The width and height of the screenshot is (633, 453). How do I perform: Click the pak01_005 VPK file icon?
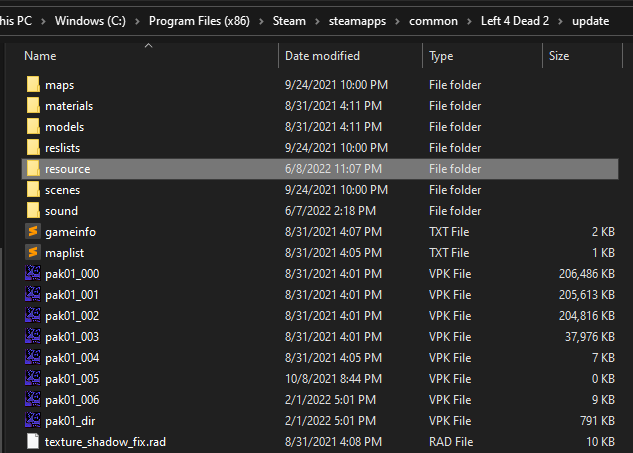pos(33,379)
